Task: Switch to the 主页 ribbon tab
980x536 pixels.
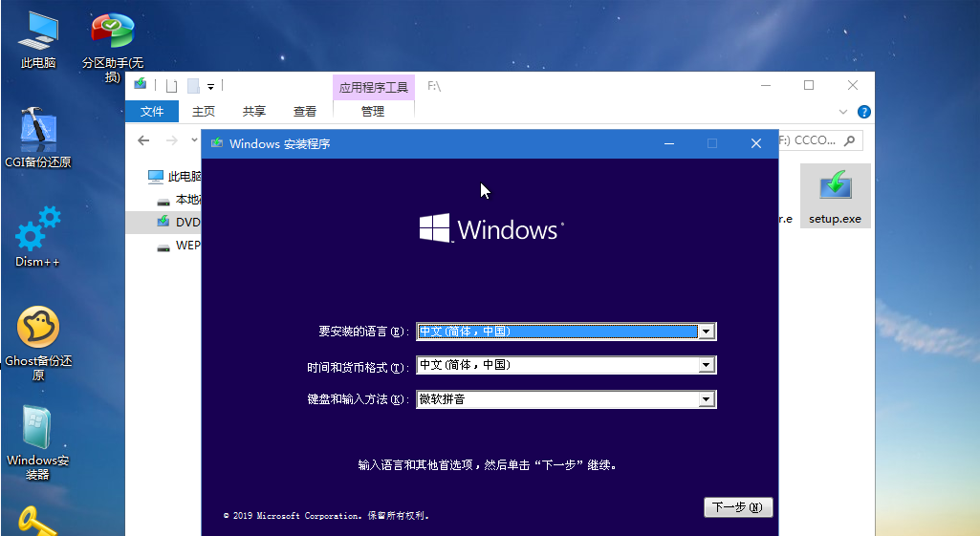Action: click(203, 111)
